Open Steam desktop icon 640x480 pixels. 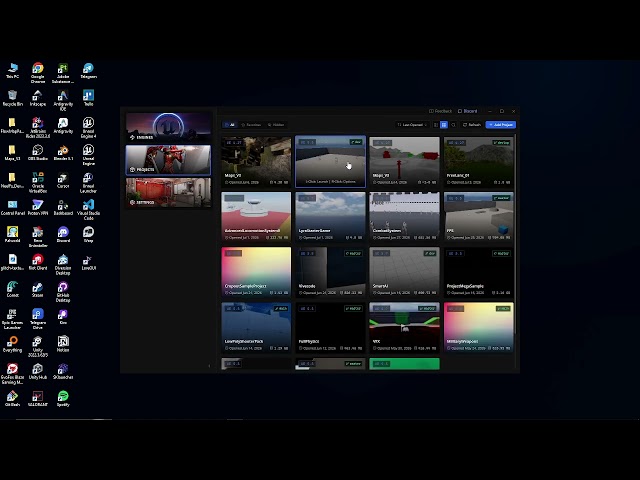click(x=38, y=289)
